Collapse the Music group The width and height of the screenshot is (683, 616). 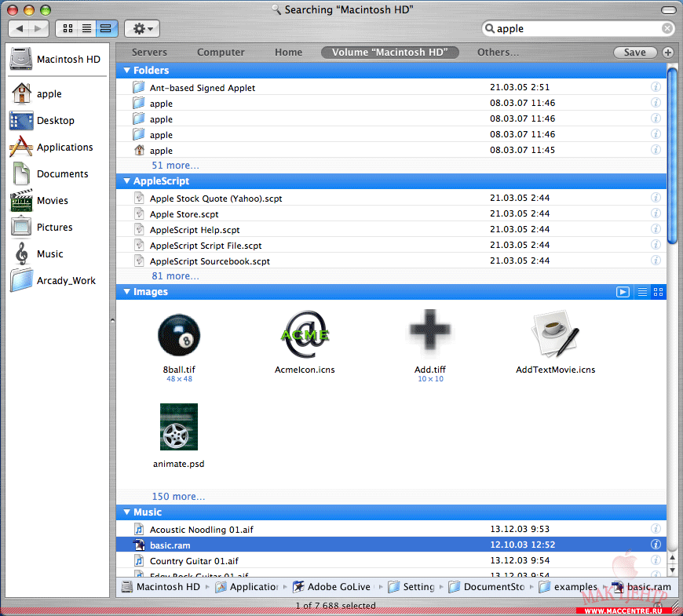tap(126, 512)
